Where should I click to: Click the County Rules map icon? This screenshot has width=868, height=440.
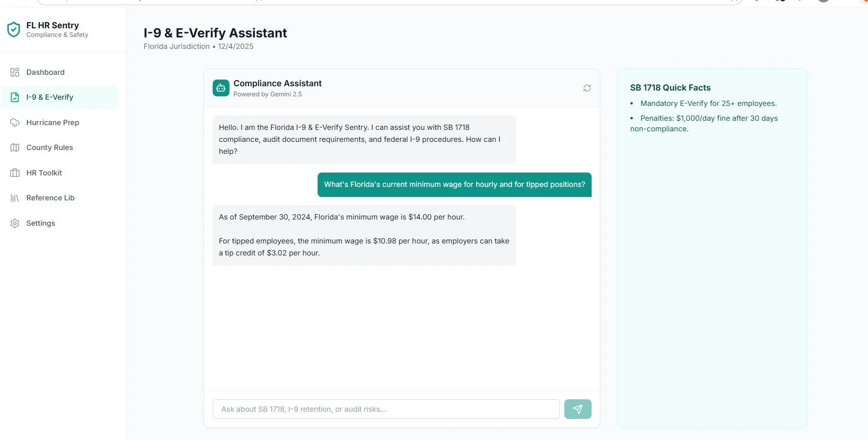pos(15,148)
